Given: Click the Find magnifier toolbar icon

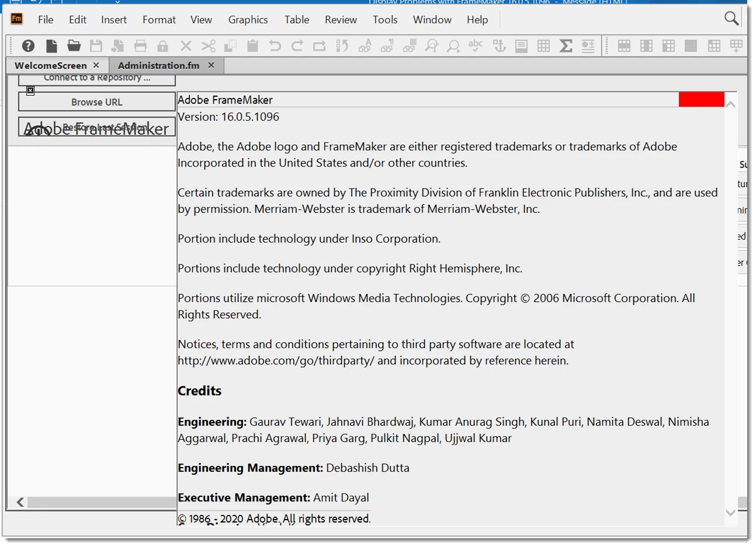Looking at the screenshot, I should point(453,46).
